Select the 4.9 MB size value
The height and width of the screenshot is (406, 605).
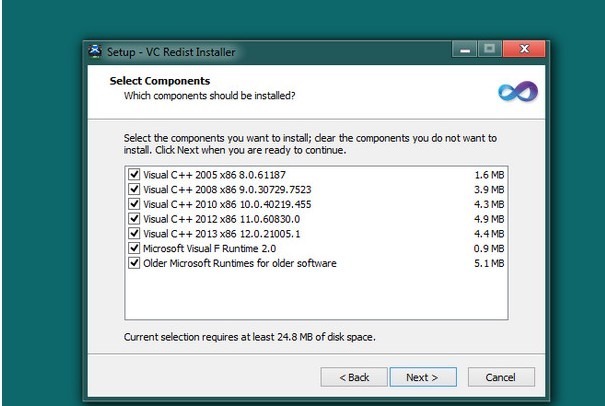click(x=489, y=219)
